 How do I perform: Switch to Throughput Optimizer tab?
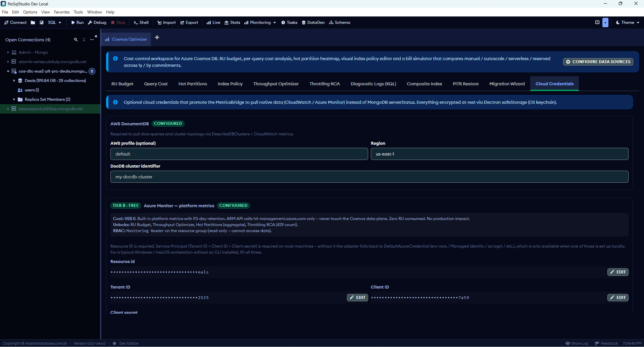pyautogui.click(x=276, y=84)
